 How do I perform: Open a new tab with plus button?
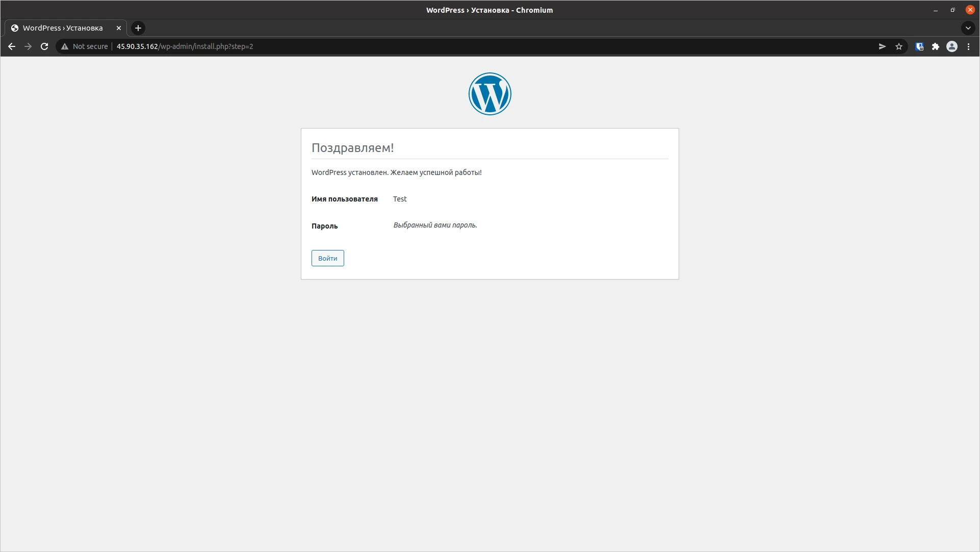pos(138,28)
